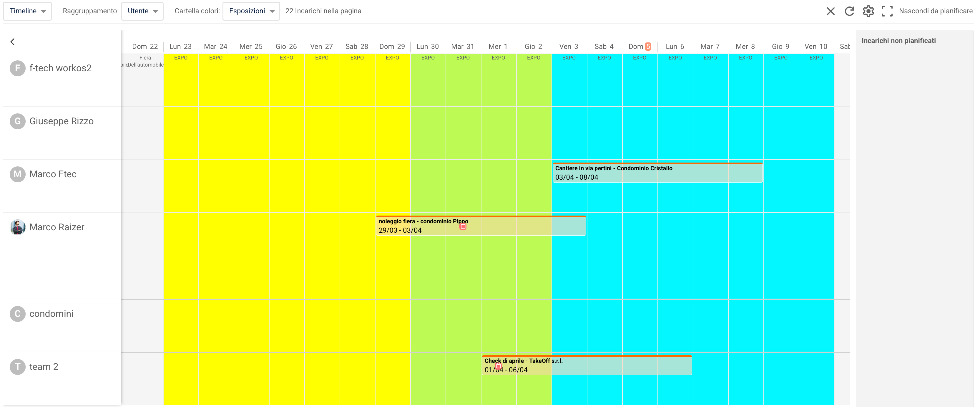
Task: Select Giuseppe Rizzo user row
Action: 62,133
